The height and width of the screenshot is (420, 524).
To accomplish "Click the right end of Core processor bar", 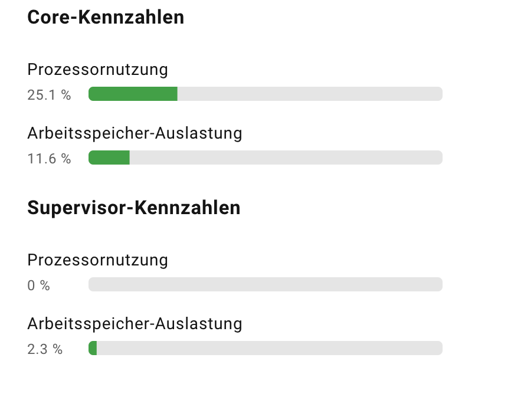I will (x=438, y=94).
